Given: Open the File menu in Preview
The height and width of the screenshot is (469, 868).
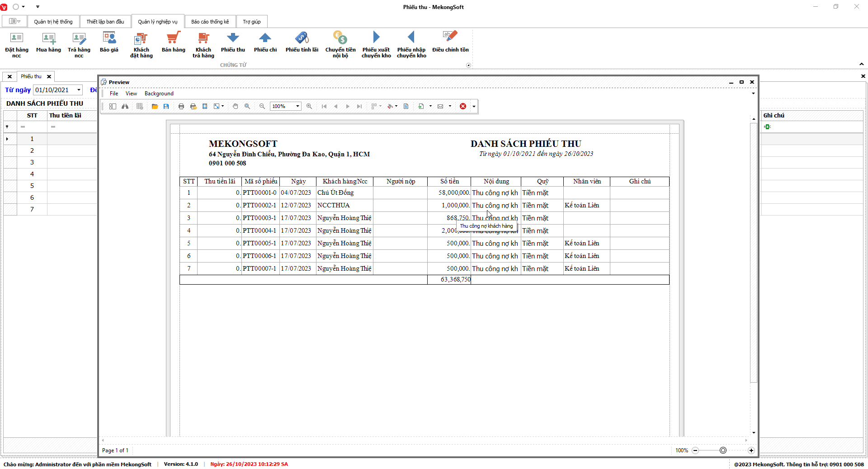Looking at the screenshot, I should 114,94.
